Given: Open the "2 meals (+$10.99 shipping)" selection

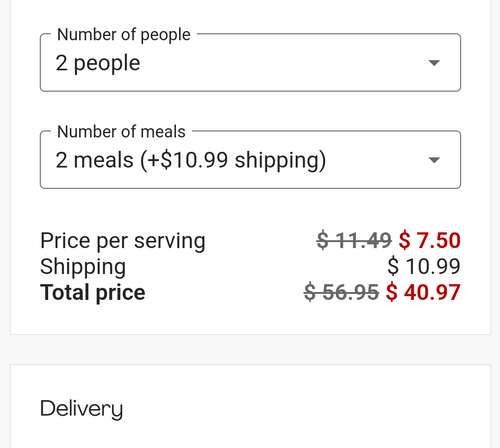Looking at the screenshot, I should 190,160.
